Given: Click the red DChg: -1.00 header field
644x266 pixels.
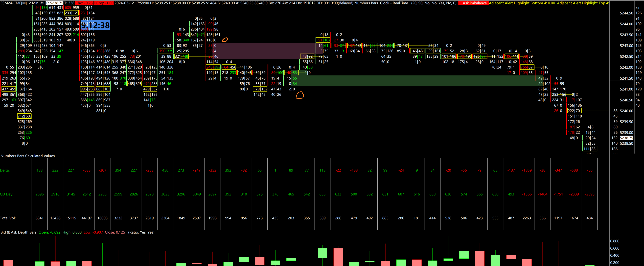Looking at the screenshot, I should pyautogui.click(x=103, y=3).
